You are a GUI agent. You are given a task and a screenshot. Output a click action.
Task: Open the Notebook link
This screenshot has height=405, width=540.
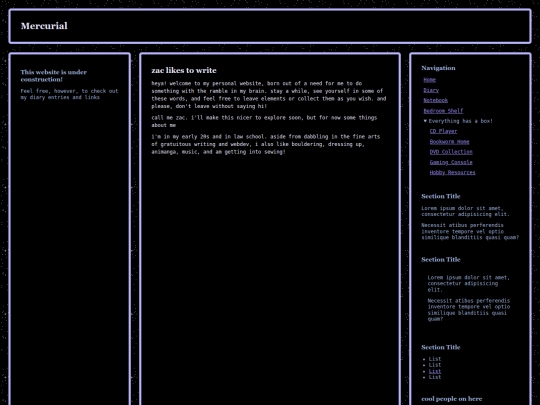pos(436,100)
